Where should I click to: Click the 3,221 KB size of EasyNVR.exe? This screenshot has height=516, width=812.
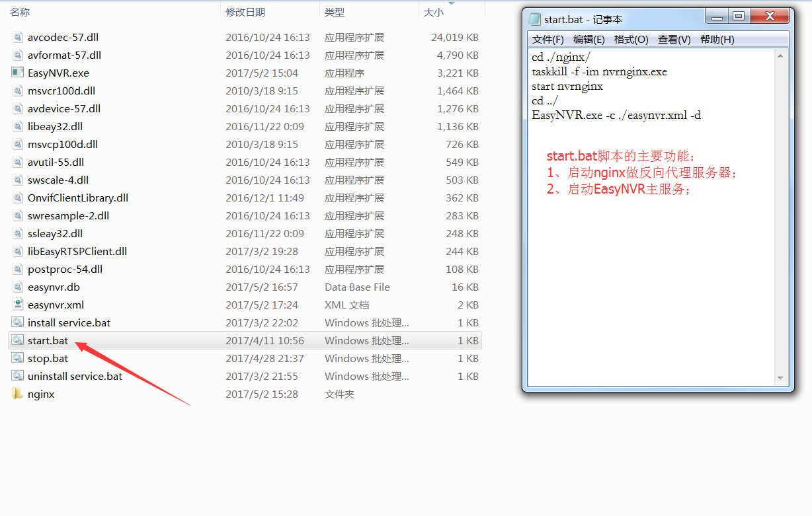coord(458,73)
